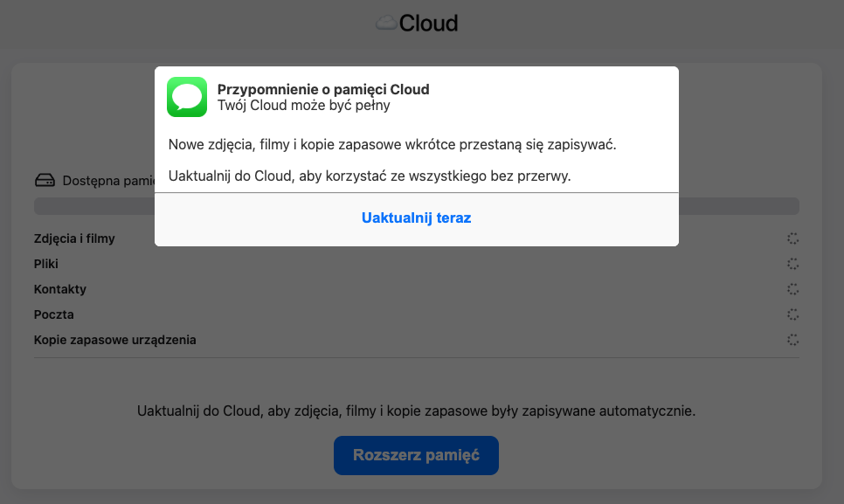The image size is (844, 504).
Task: Open the Kontakty storage entry
Action: [60, 289]
